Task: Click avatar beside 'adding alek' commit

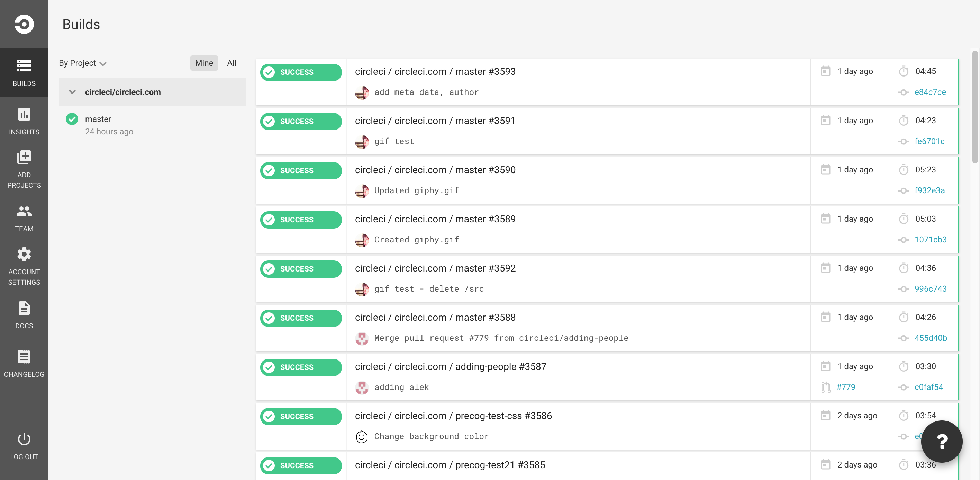Action: (361, 388)
